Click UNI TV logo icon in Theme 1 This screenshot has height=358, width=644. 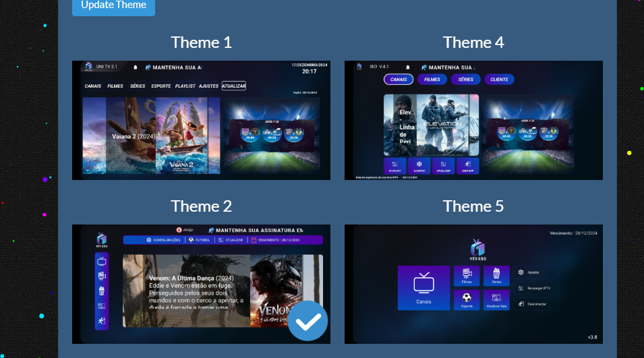click(x=88, y=66)
